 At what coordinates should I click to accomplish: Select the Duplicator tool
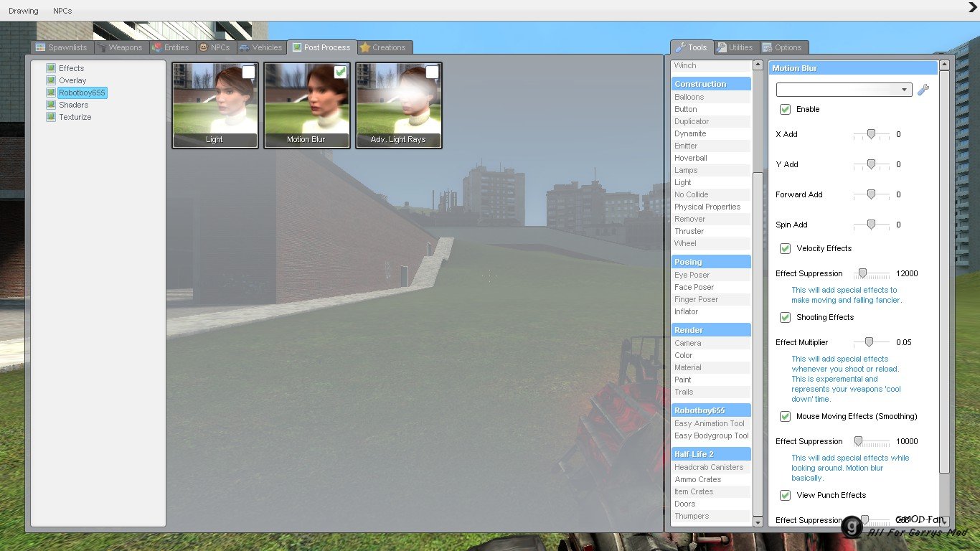(711, 121)
